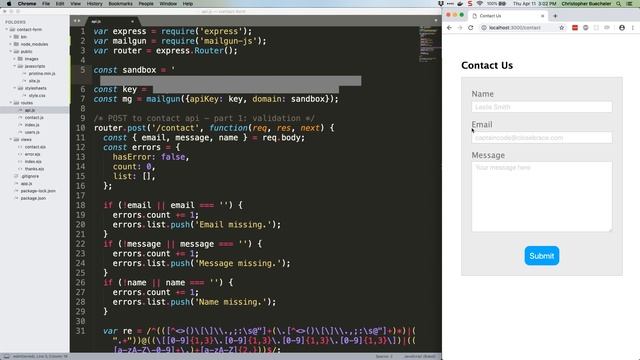Close the api.js editor tab
Image resolution: width=640 pixels, height=360 pixels.
click(x=132, y=21)
